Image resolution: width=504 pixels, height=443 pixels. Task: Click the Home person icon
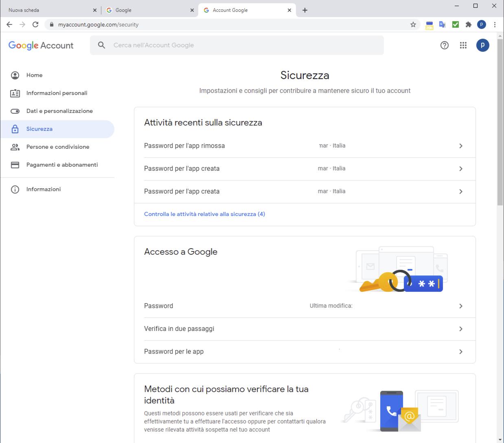[15, 75]
